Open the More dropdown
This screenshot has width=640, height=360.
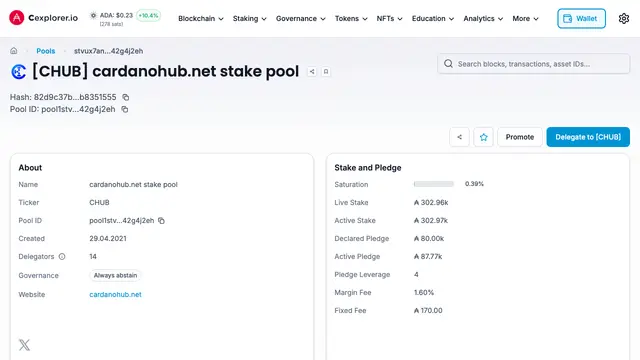pyautogui.click(x=525, y=18)
